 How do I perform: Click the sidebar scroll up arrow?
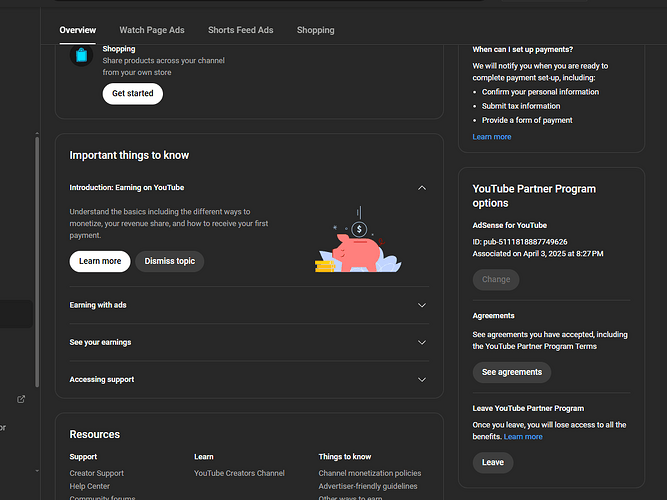click(x=37, y=134)
